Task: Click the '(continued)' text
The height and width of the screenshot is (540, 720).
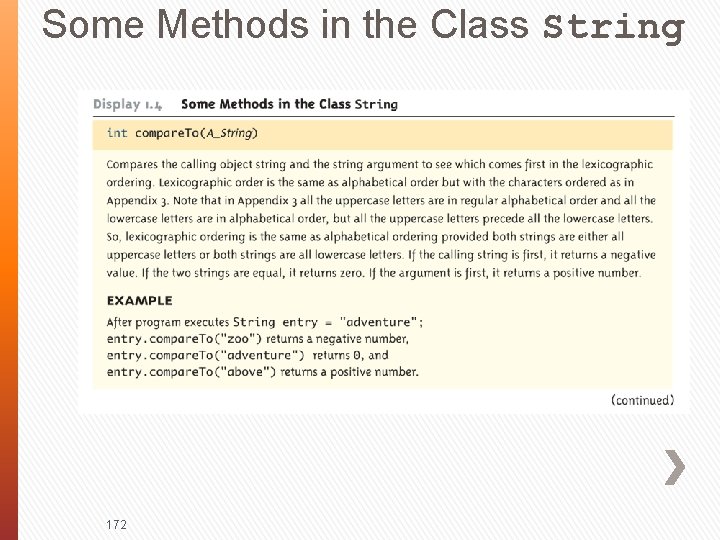Action: coord(642,400)
